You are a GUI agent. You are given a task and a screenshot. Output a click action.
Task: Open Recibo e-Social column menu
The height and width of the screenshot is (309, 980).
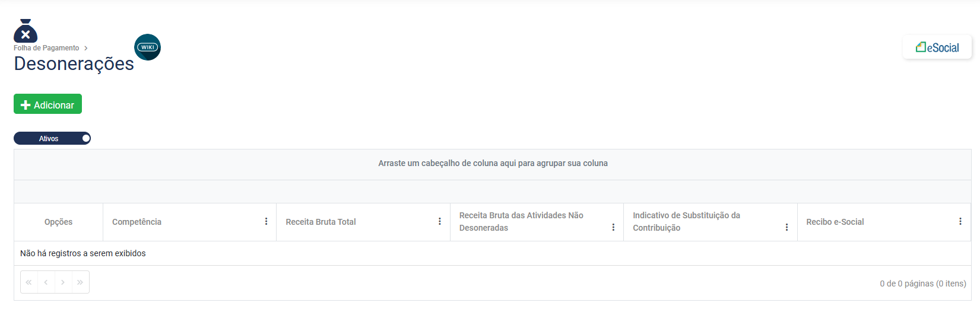pos(960,221)
